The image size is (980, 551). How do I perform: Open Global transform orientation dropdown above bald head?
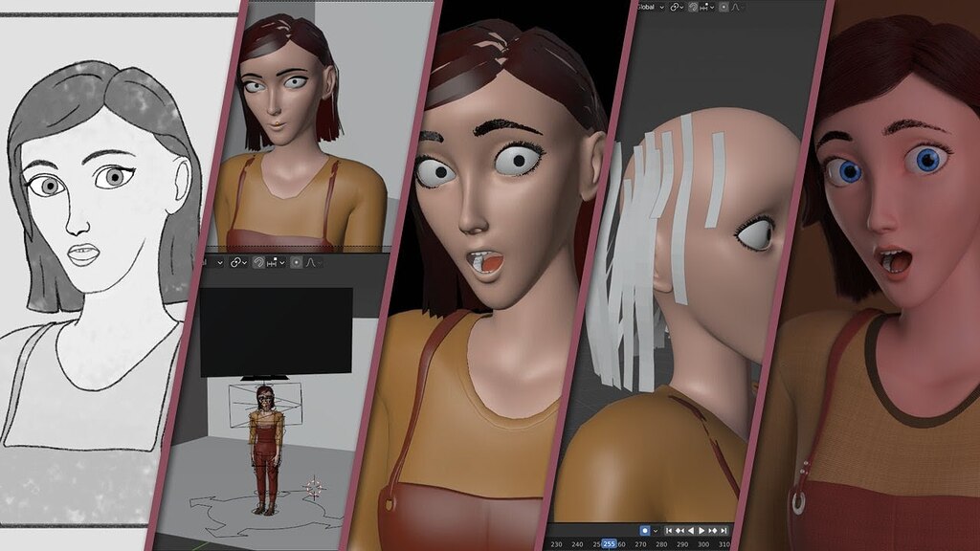click(x=650, y=7)
